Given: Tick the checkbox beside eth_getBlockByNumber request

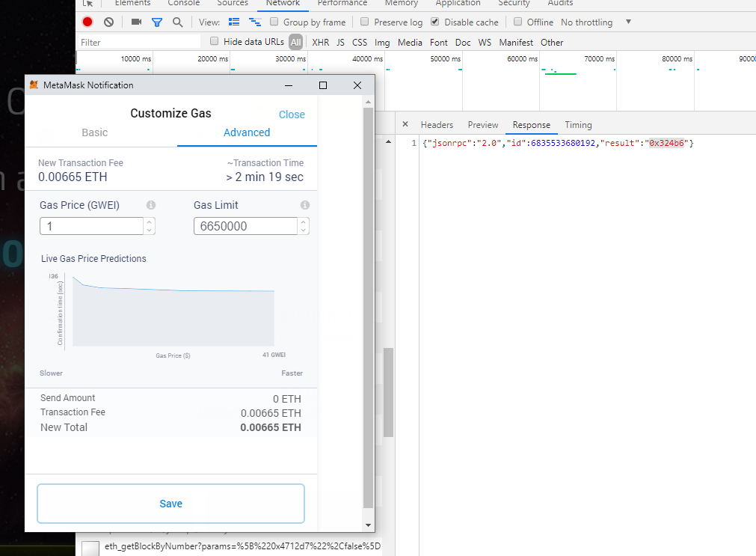Looking at the screenshot, I should 90,548.
